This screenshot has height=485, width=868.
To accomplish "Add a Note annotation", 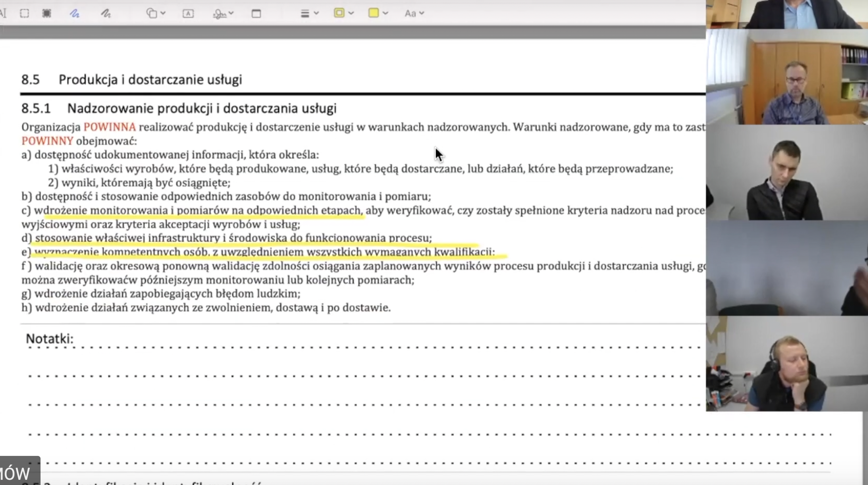I will tap(256, 14).
